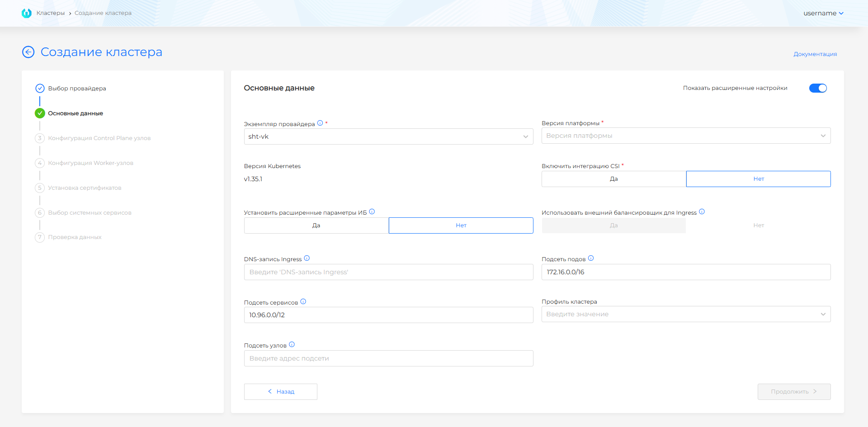Open Выбор системных сервисов step
Image resolution: width=868 pixels, height=427 pixels.
point(90,212)
